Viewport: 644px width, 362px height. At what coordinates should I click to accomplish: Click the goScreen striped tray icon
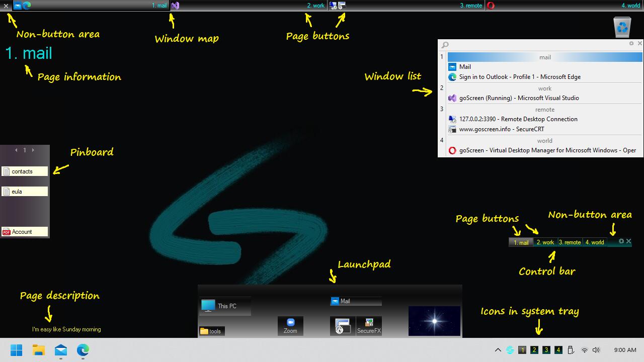(510, 350)
